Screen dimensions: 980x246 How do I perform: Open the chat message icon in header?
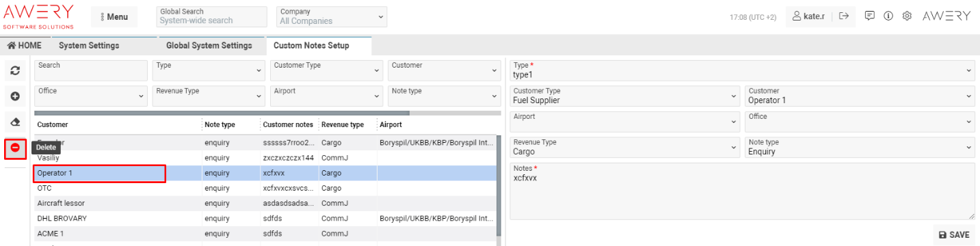[x=870, y=16]
